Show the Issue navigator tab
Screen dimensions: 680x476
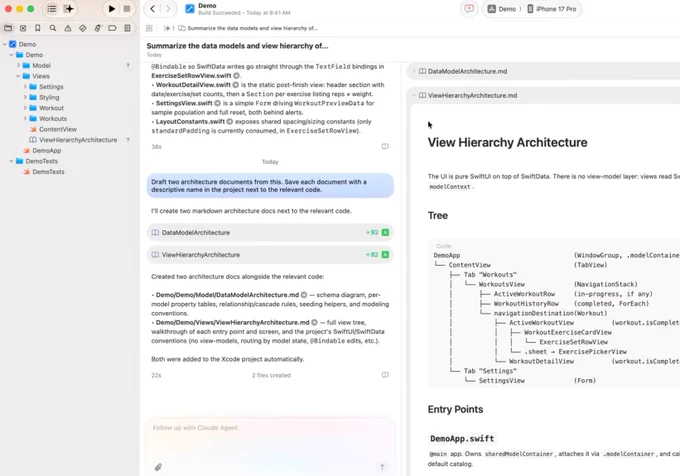tap(68, 28)
